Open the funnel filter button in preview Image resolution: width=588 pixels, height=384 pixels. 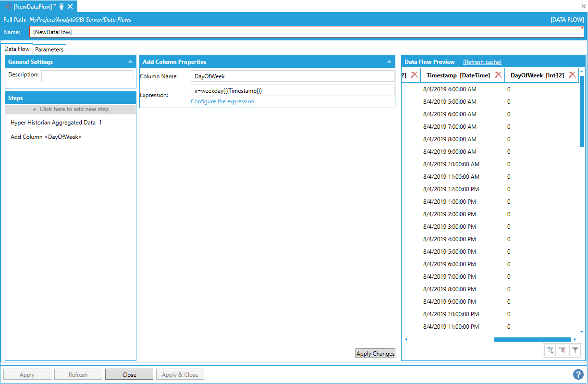(x=575, y=350)
